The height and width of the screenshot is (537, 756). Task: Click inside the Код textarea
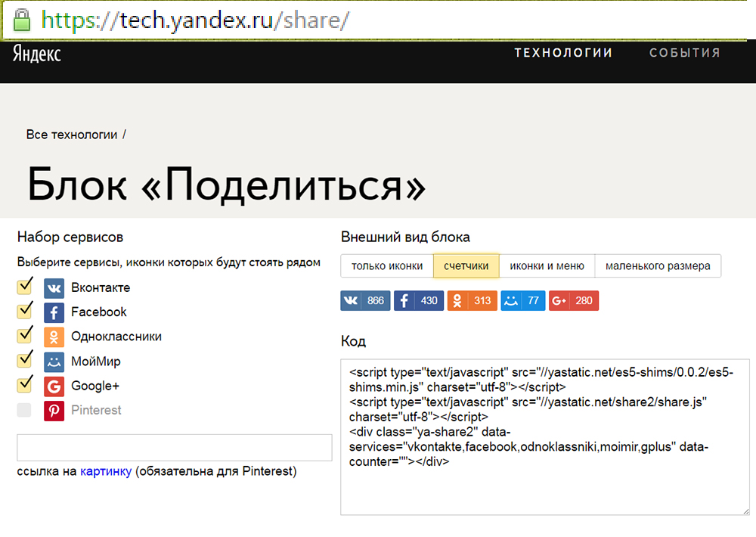click(x=545, y=437)
